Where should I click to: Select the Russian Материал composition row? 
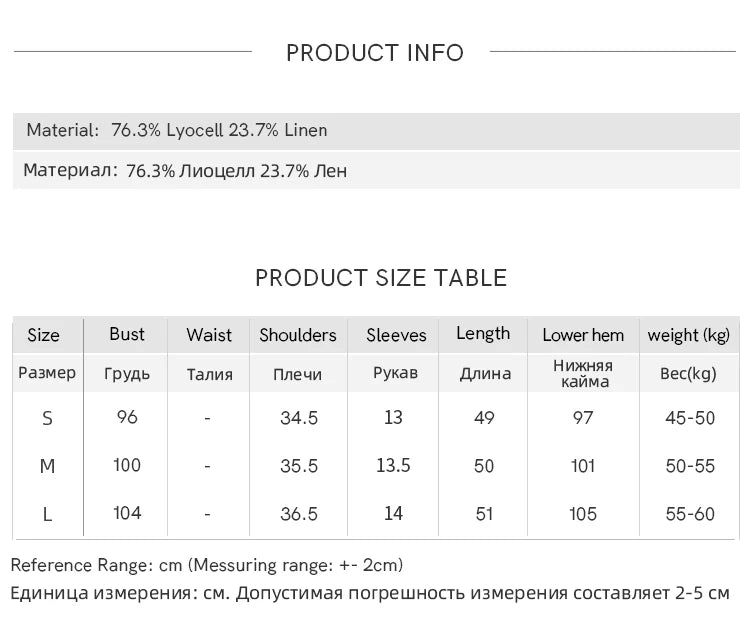pyautogui.click(x=185, y=171)
